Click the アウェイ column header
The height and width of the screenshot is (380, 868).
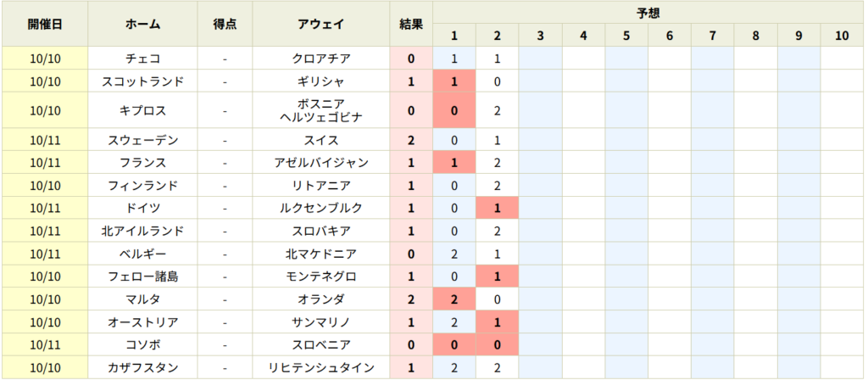(x=320, y=24)
